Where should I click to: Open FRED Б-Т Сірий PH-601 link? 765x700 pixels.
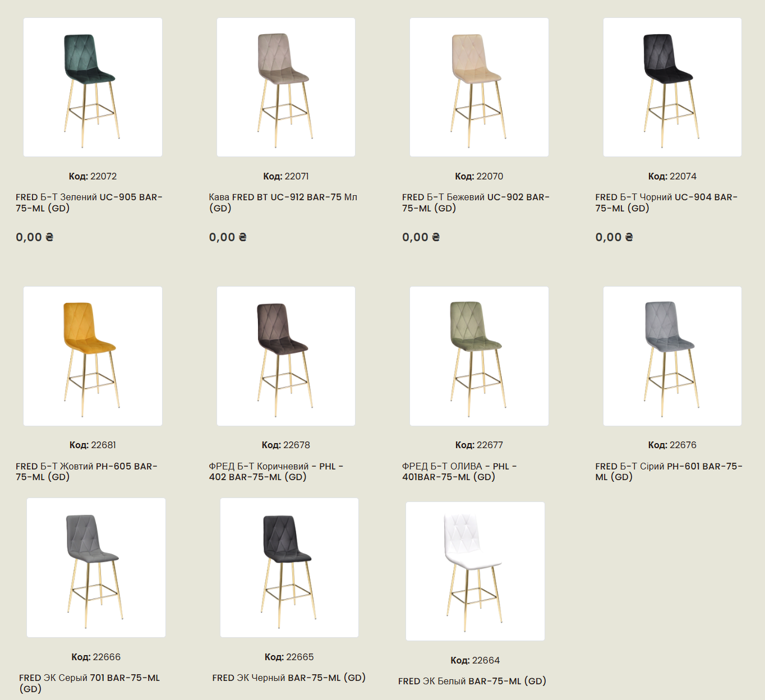pos(669,472)
